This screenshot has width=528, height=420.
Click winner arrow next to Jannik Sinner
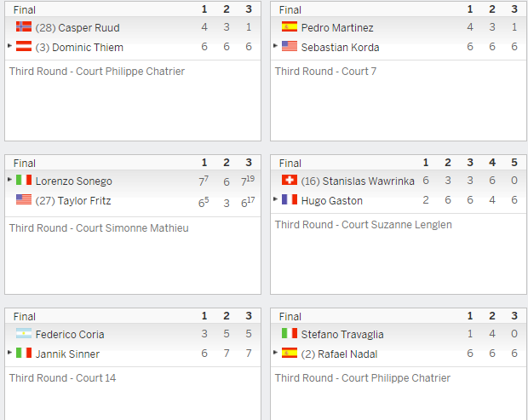pos(9,353)
